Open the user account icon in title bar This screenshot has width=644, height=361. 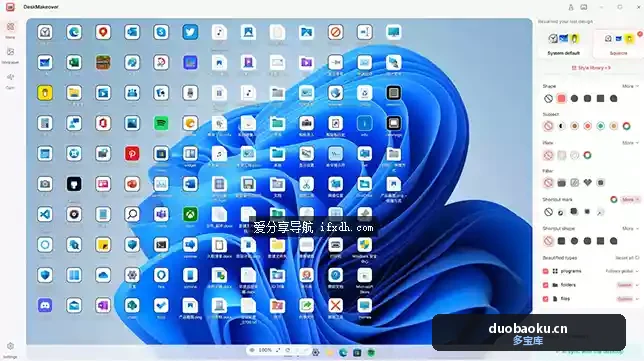(x=571, y=7)
